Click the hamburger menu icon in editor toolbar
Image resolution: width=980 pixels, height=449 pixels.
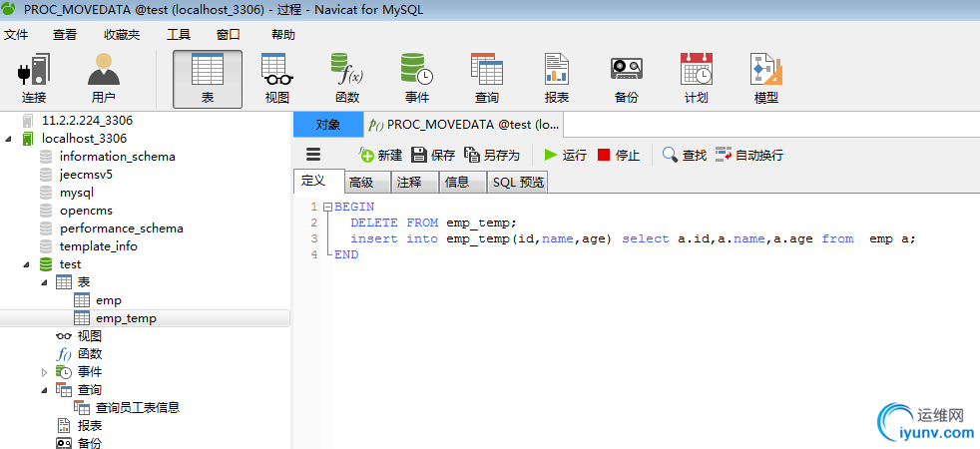tap(313, 155)
